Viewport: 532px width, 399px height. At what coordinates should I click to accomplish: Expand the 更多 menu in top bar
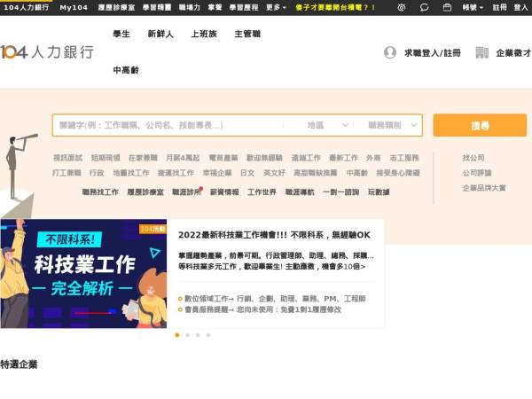(276, 7)
